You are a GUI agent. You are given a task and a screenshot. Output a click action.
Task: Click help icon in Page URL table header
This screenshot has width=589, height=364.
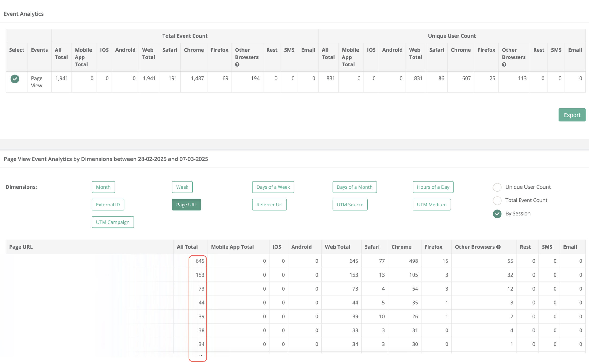[498, 247]
